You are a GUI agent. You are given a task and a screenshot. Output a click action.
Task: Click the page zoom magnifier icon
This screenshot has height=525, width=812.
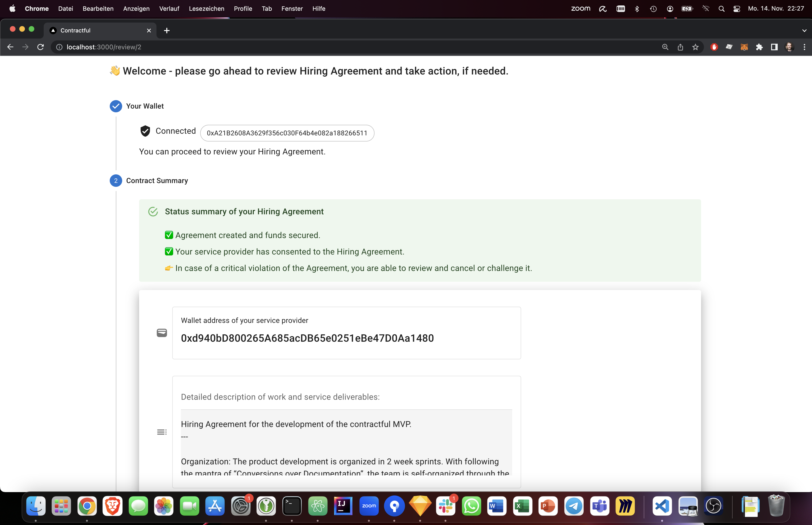665,47
